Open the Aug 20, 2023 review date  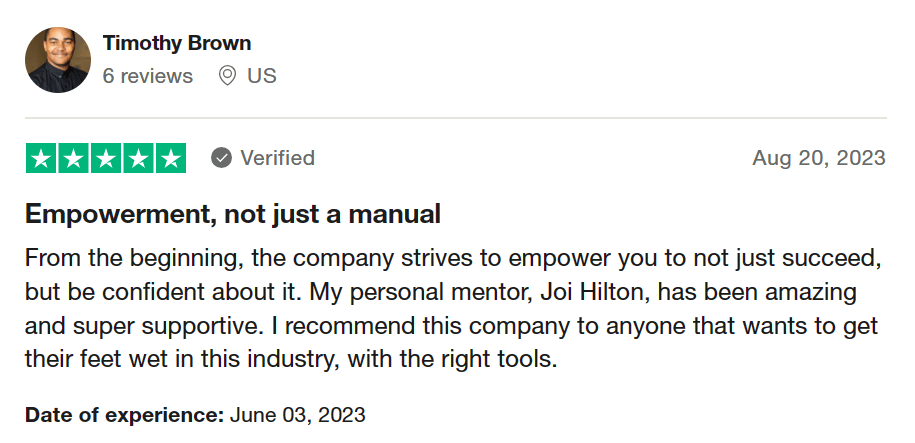click(819, 158)
